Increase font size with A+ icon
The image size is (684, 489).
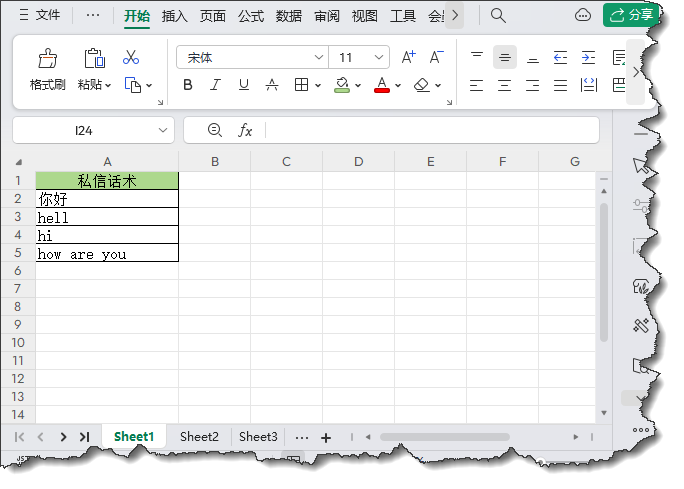pos(408,57)
